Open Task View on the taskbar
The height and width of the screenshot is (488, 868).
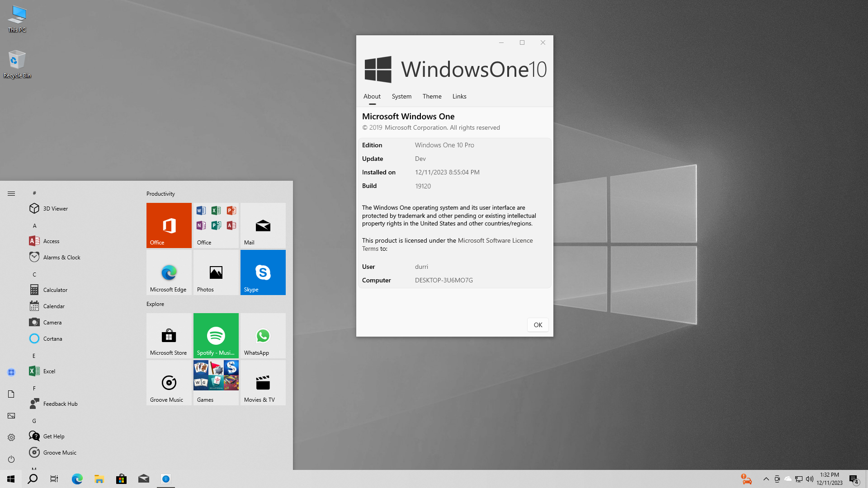[54, 479]
